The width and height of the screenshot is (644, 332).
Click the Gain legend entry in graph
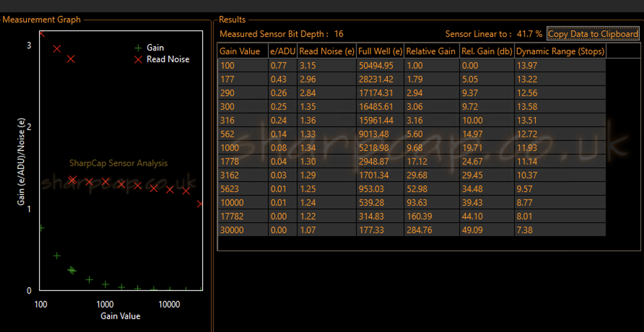pos(149,48)
